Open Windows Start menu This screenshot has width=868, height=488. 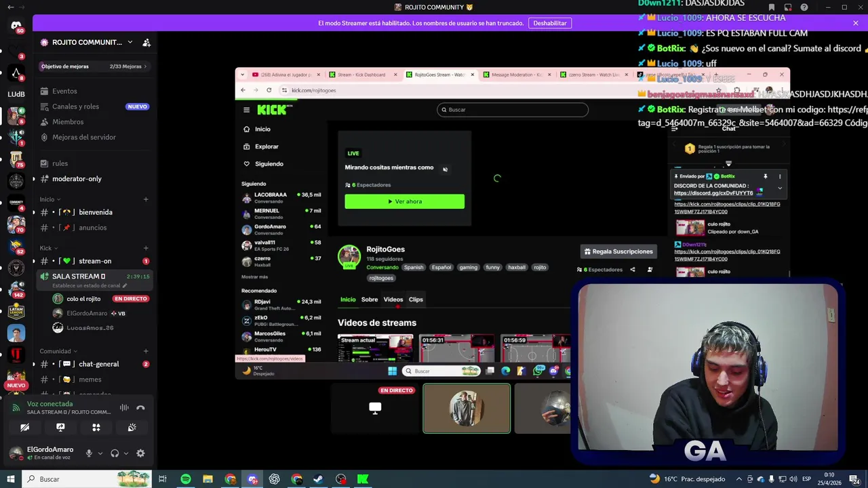[x=11, y=479]
